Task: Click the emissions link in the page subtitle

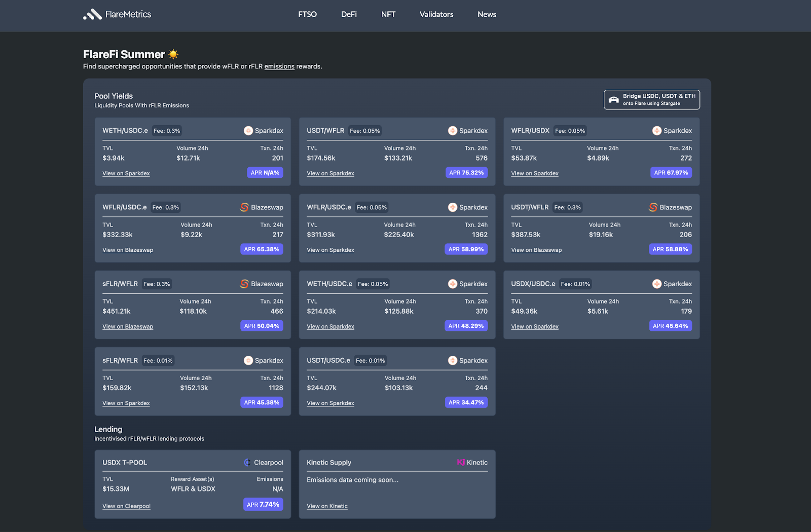Action: [x=279, y=66]
